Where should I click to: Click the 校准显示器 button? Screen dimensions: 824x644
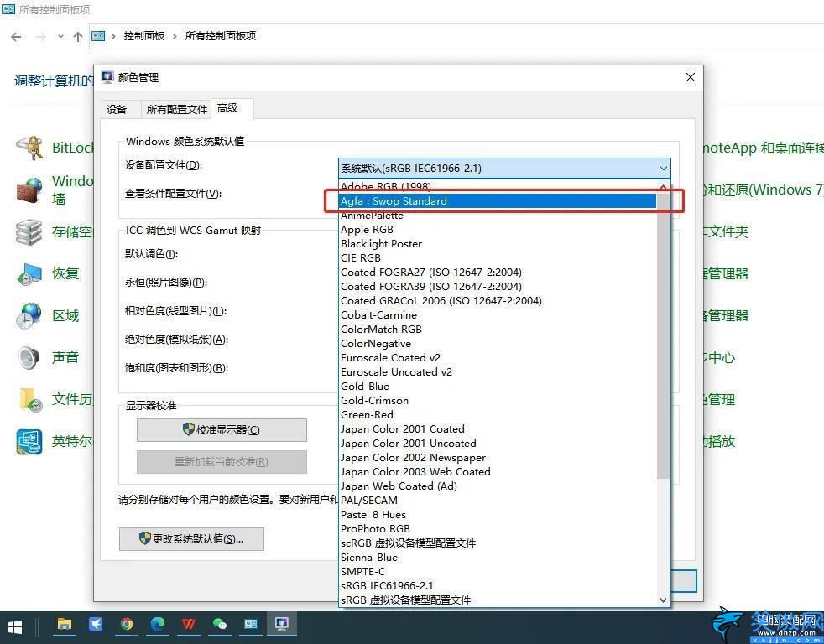222,429
